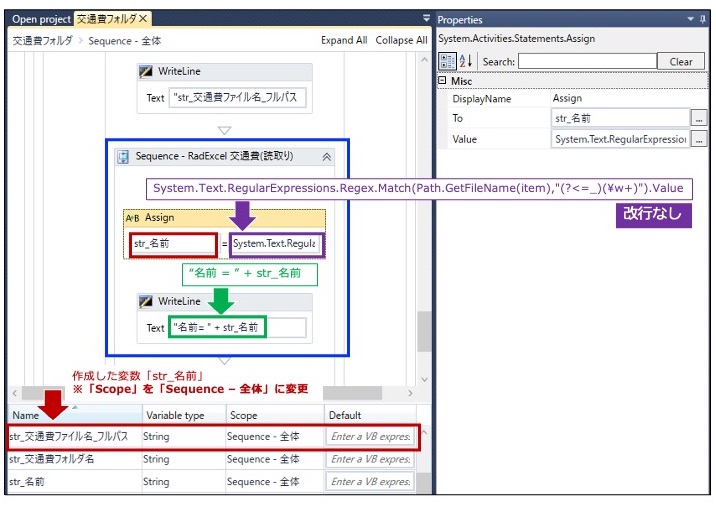Select the 交通費フォルダ document tab
The image size is (716, 505).
pyautogui.click(x=106, y=19)
